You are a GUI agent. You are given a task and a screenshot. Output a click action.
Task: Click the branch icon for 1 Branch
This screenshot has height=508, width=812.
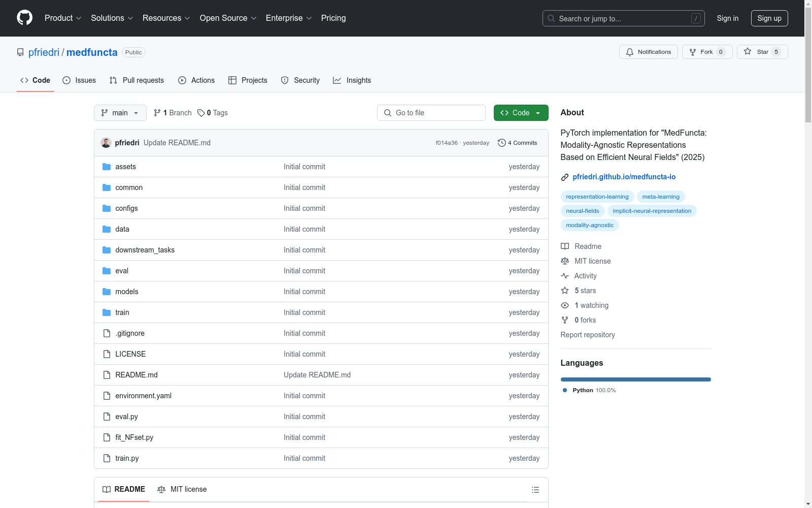pos(157,113)
